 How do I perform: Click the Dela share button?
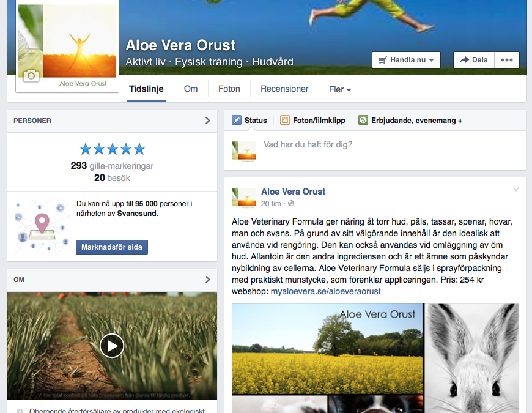(474, 60)
